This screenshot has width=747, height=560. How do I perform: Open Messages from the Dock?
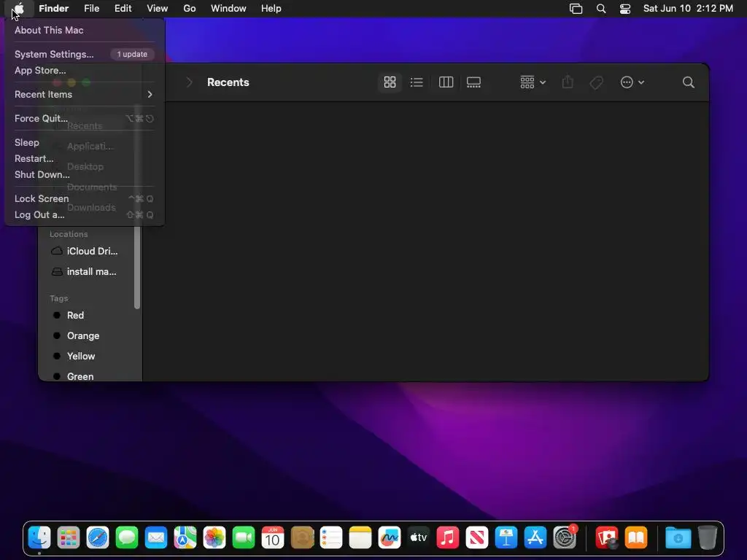tap(127, 538)
